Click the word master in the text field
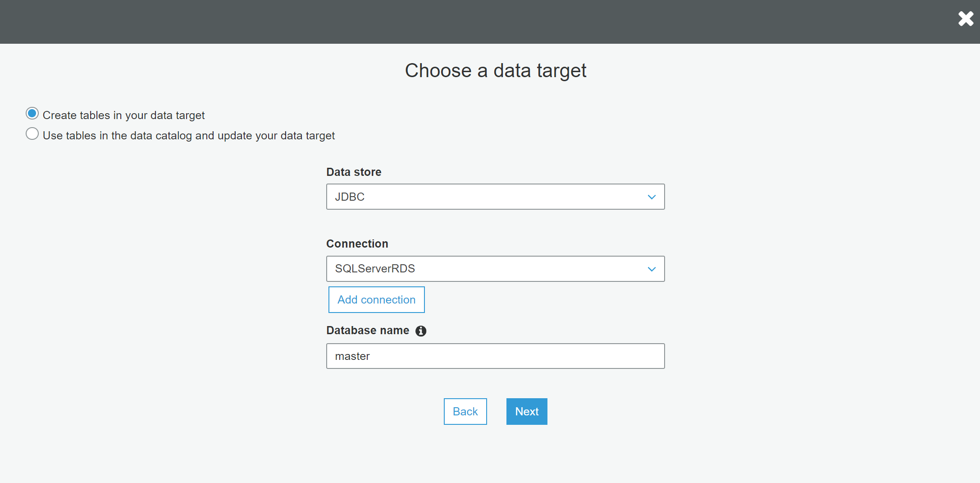 (352, 356)
